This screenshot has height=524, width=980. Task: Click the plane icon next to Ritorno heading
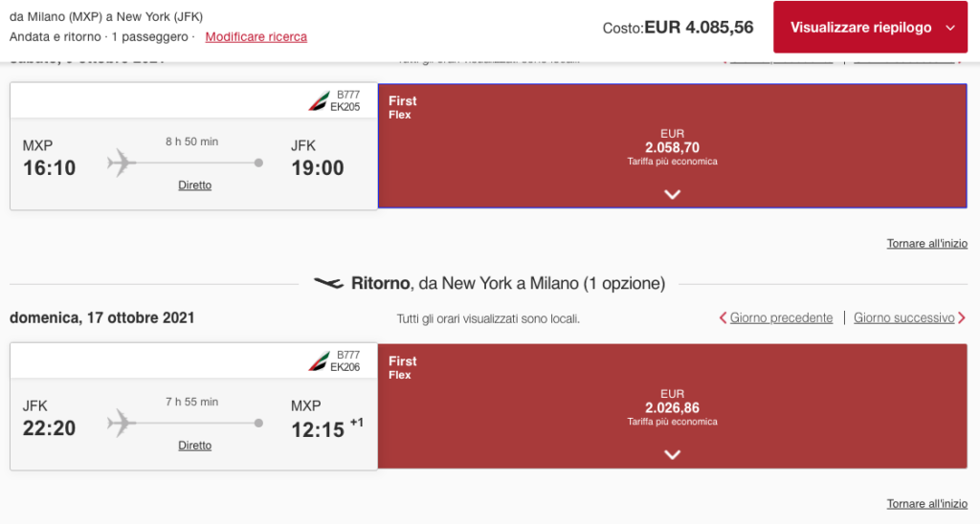coord(328,283)
